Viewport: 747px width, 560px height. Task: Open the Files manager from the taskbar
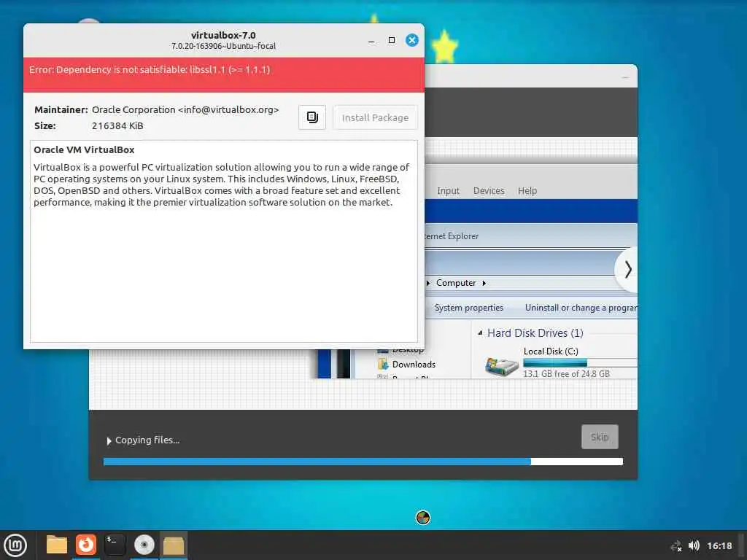[57, 545]
